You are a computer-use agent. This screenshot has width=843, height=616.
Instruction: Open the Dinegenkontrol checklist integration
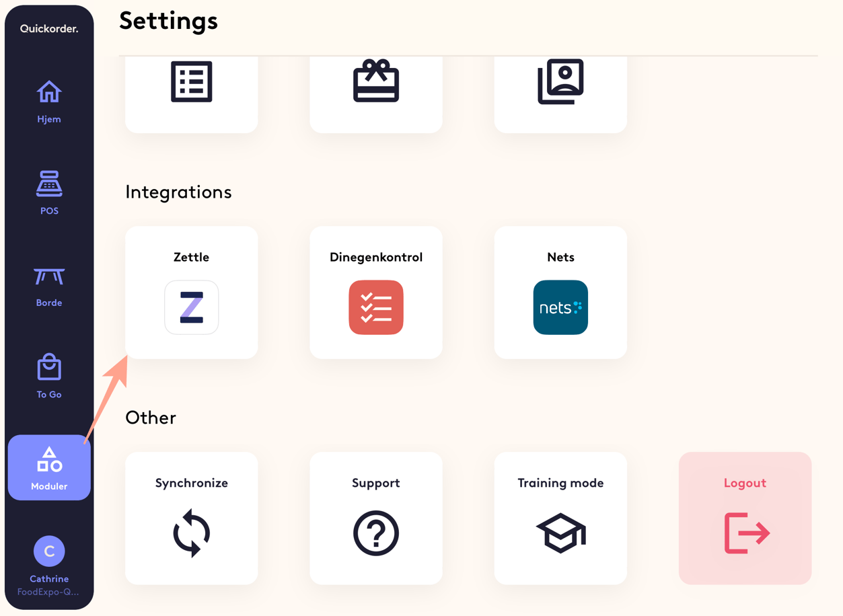click(375, 293)
